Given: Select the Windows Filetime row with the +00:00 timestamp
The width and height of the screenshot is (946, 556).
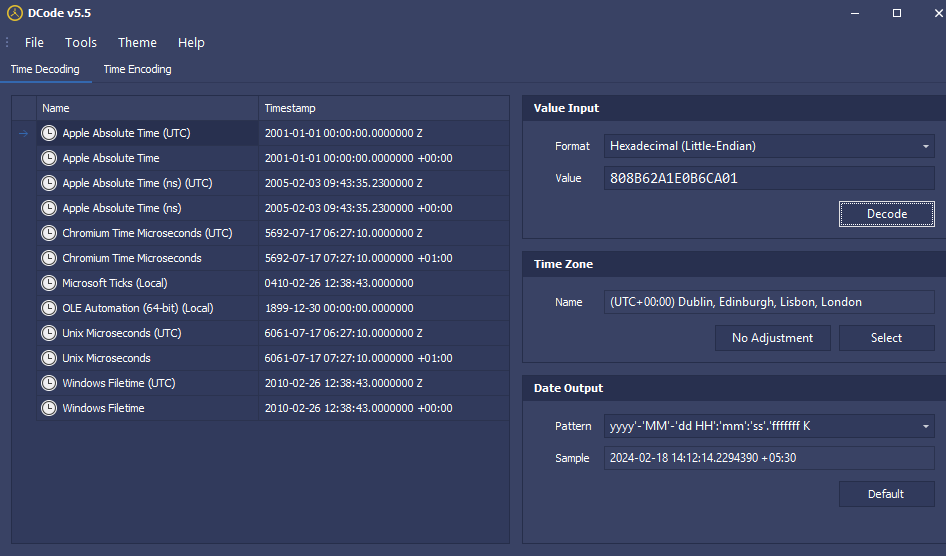Looking at the screenshot, I should [x=150, y=408].
